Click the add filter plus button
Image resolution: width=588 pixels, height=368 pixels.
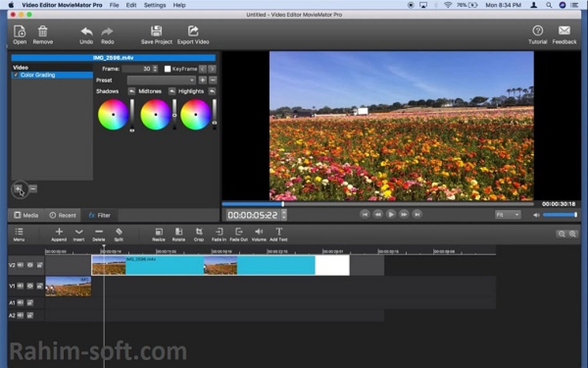click(x=18, y=189)
